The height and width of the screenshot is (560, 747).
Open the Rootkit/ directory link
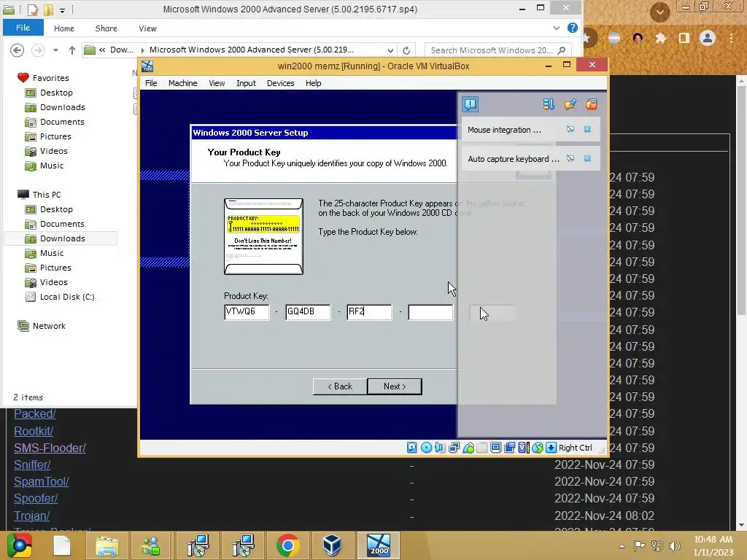[34, 431]
